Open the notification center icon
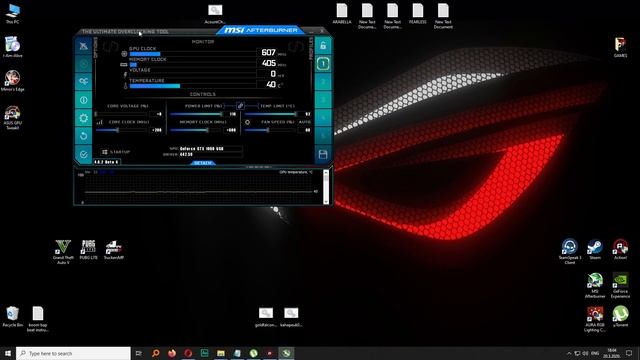Screen dimensions: 640x360 pyautogui.click(x=629, y=353)
